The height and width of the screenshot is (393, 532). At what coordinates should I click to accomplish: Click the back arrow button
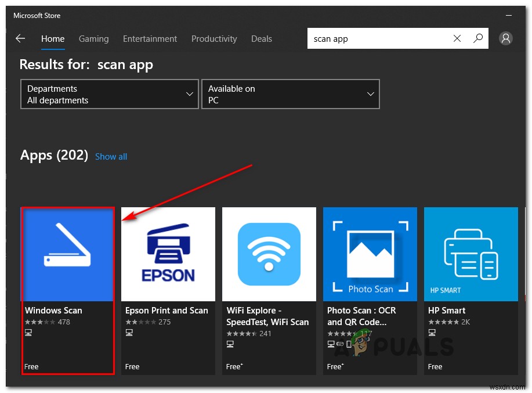(x=20, y=39)
